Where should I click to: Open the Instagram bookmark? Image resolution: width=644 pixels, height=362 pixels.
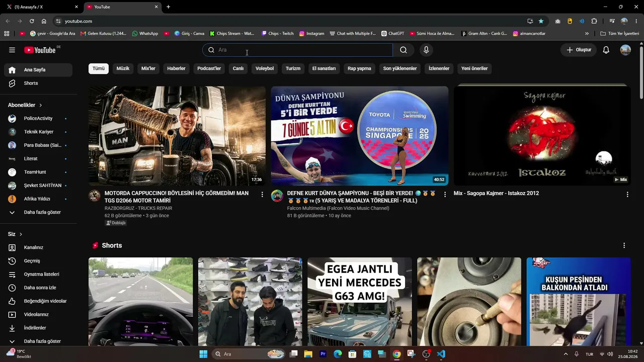[311, 34]
